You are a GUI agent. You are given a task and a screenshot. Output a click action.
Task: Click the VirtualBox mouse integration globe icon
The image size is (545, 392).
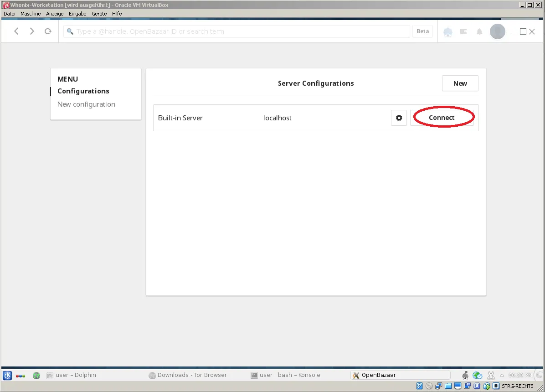pos(487,386)
